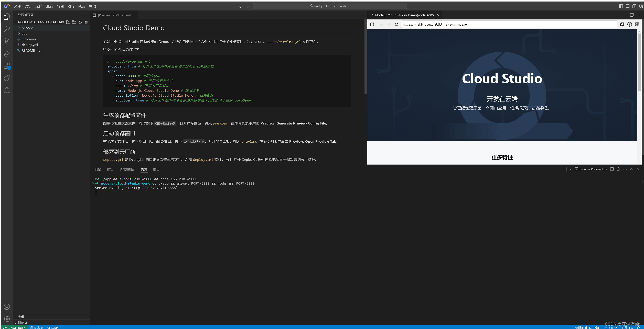Click the New File icon in explorer
The width and height of the screenshot is (644, 329).
(x=68, y=22)
